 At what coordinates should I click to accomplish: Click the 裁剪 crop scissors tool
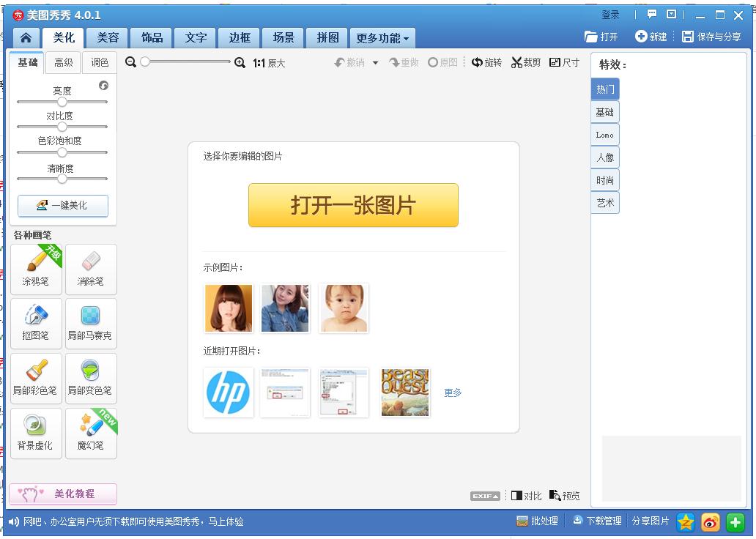[x=526, y=62]
